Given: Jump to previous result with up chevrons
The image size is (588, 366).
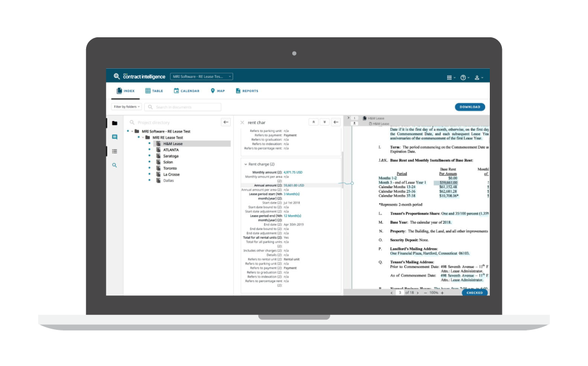Looking at the screenshot, I should click(313, 122).
